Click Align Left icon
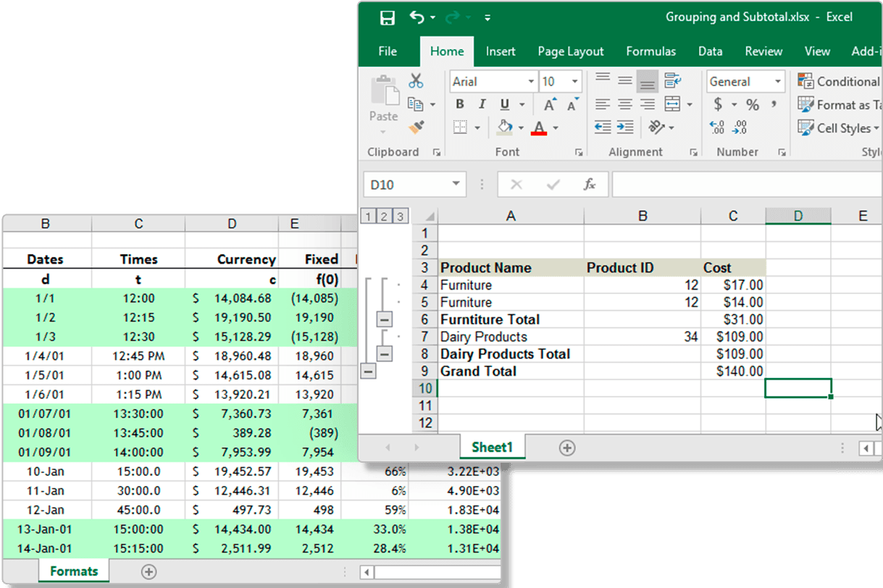 [x=602, y=104]
